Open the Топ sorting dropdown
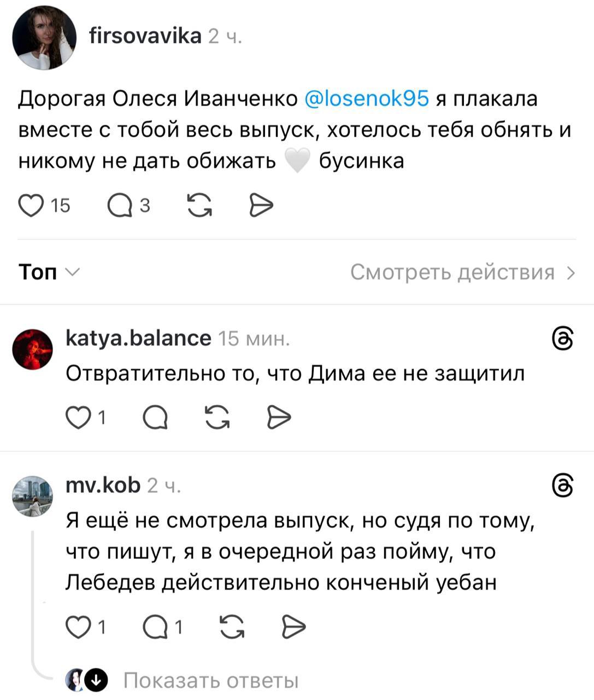This screenshot has width=594, height=700. point(49,272)
